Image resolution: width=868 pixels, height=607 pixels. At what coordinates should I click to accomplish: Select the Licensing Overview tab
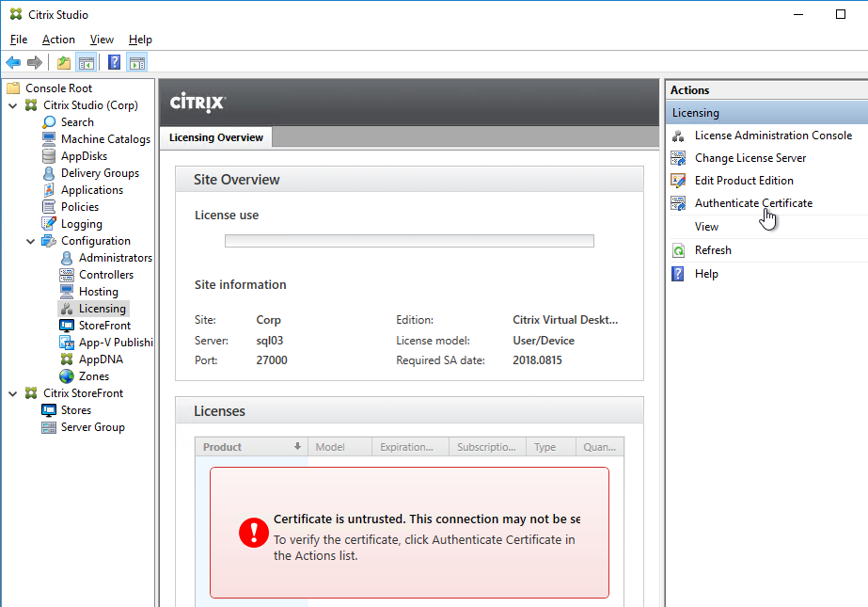[x=216, y=137]
